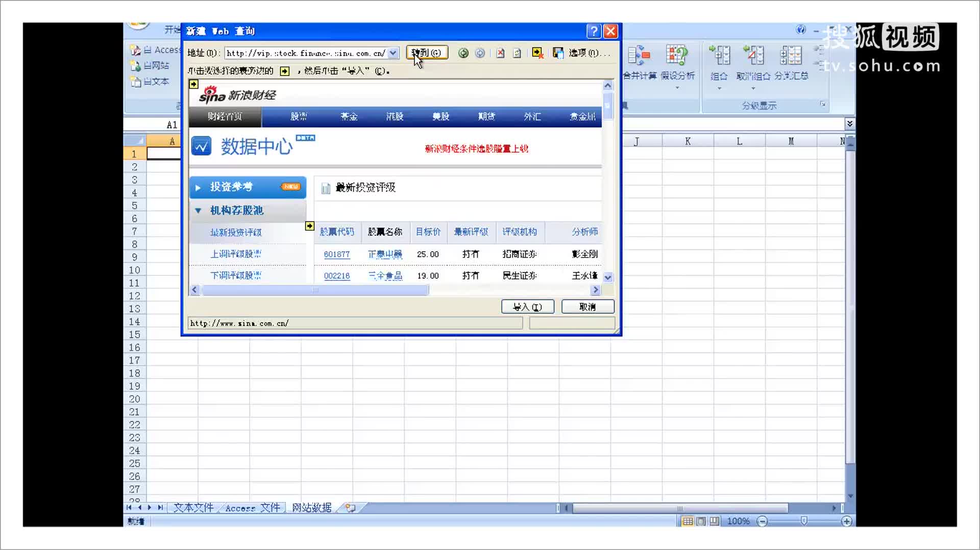980x550 pixels.
Task: Select row 10 header in Excel
Action: click(134, 270)
